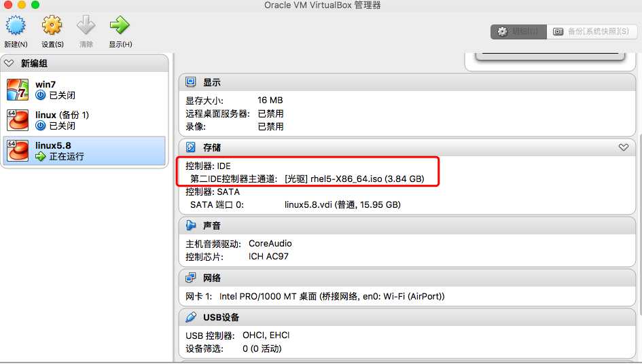This screenshot has height=364, width=642.
Task: Click the win7 Windows 7 icon
Action: pyautogui.click(x=18, y=90)
